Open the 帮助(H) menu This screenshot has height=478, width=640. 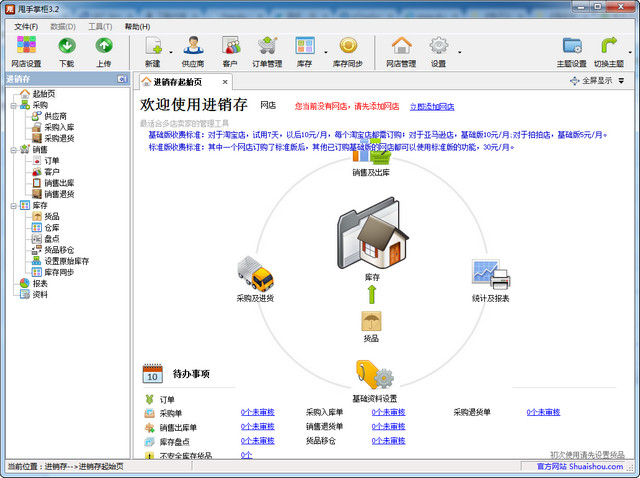137,27
